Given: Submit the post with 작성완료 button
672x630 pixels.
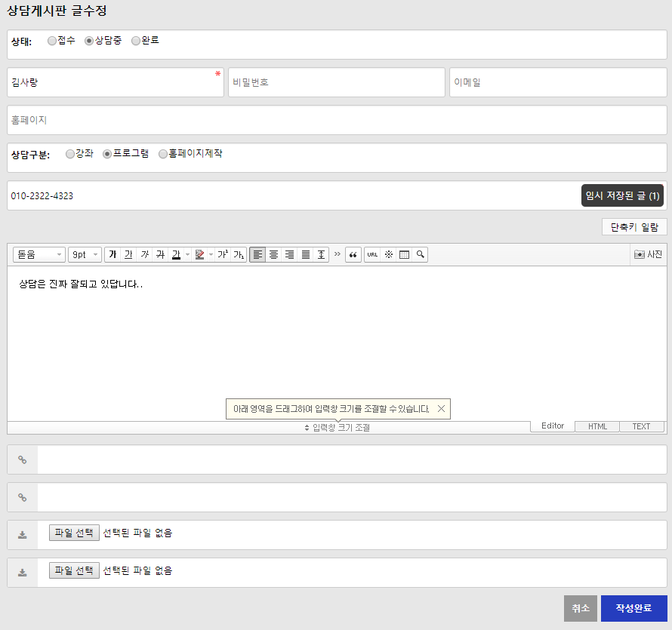Looking at the screenshot, I should click(x=633, y=608).
